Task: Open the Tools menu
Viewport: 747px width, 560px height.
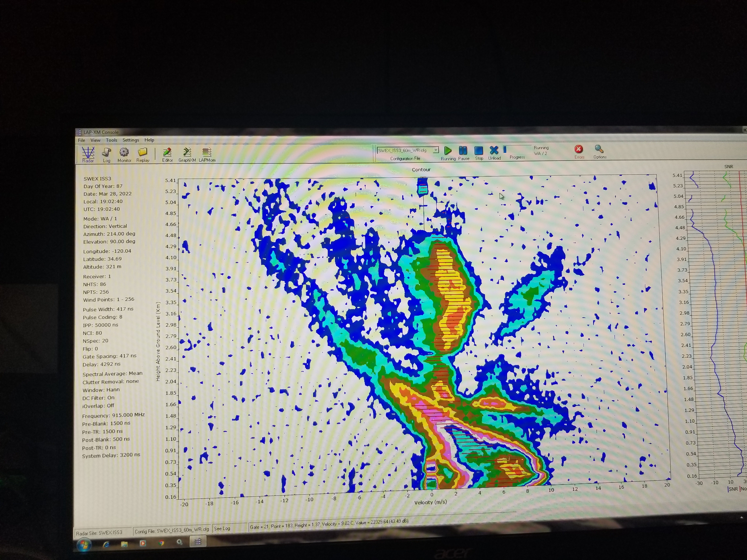Action: point(112,140)
